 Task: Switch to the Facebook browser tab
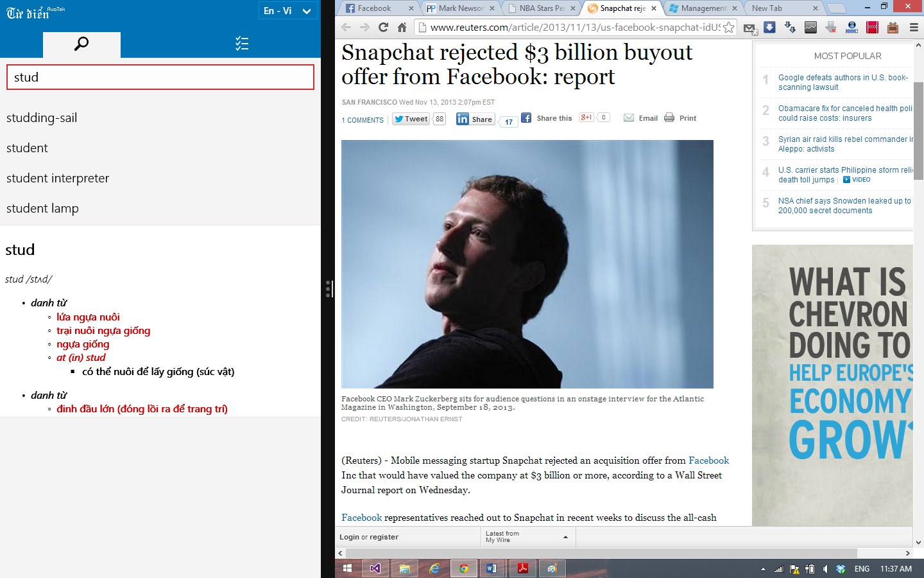tap(379, 8)
